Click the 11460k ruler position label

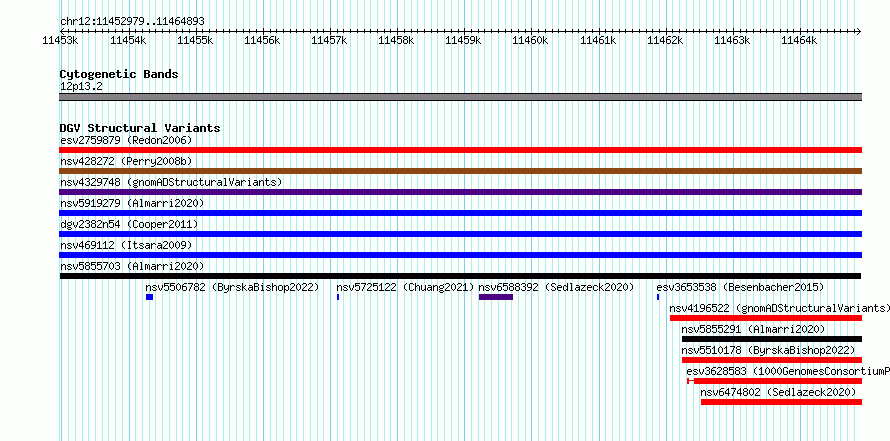click(x=530, y=40)
